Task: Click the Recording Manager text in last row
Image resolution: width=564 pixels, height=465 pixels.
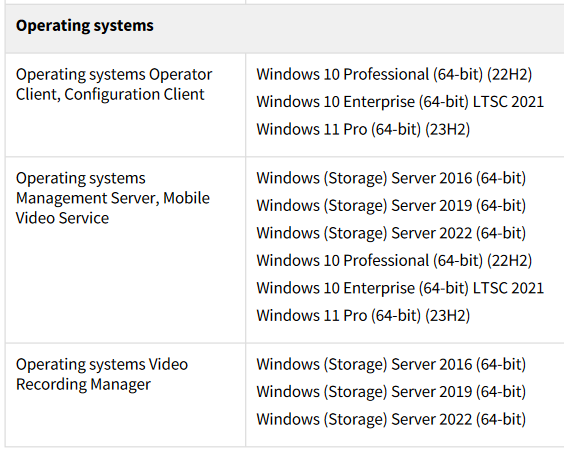Action: point(83,384)
